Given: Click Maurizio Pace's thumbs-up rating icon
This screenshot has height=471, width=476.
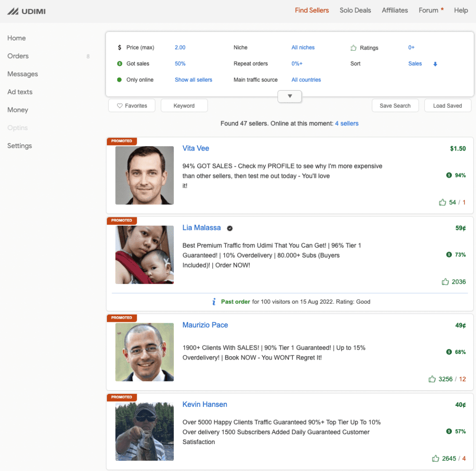Looking at the screenshot, I should pyautogui.click(x=432, y=379).
